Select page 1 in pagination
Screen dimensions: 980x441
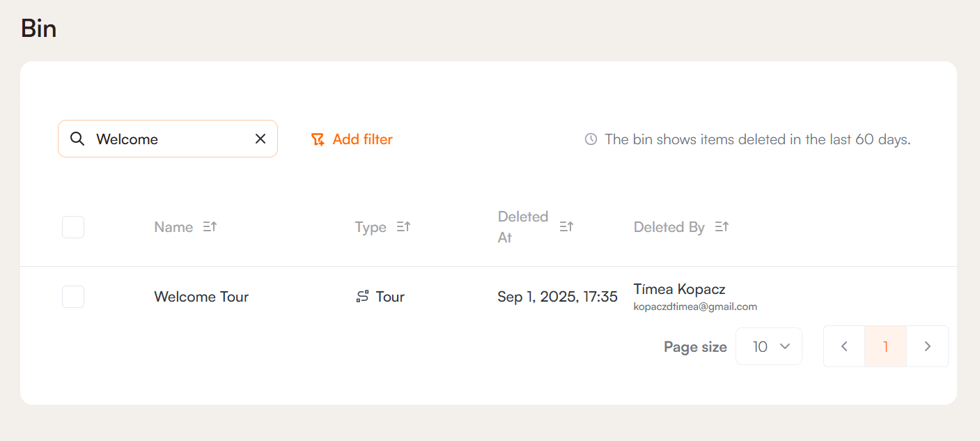point(885,346)
